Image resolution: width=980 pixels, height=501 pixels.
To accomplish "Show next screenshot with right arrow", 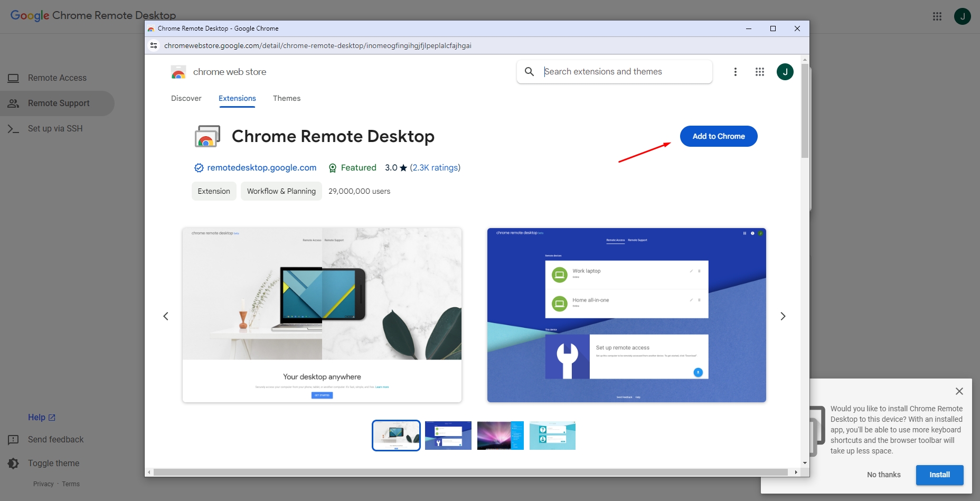I will [x=783, y=316].
